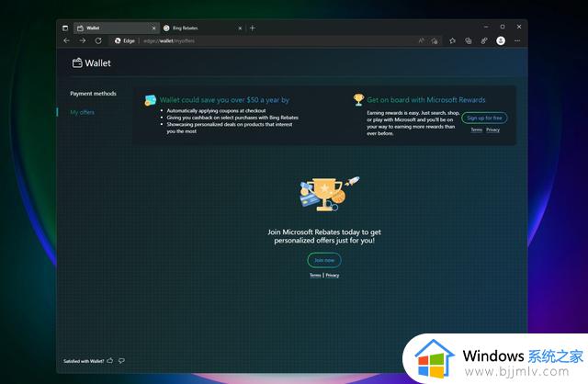Reload the Wallet page
588x384 pixels.
[98, 40]
